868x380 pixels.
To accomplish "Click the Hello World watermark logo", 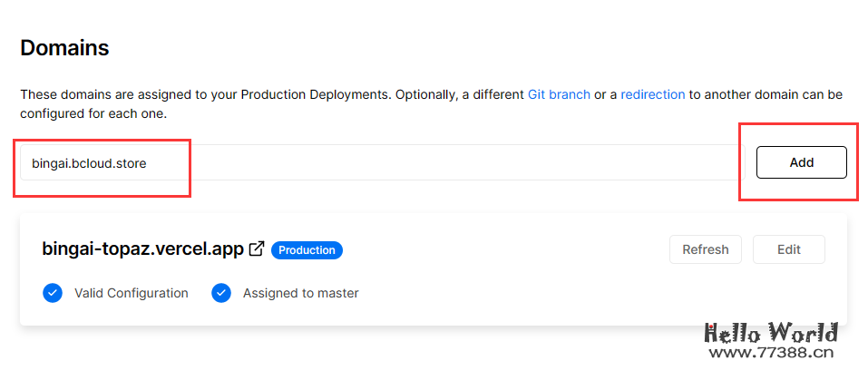I will click(x=771, y=332).
